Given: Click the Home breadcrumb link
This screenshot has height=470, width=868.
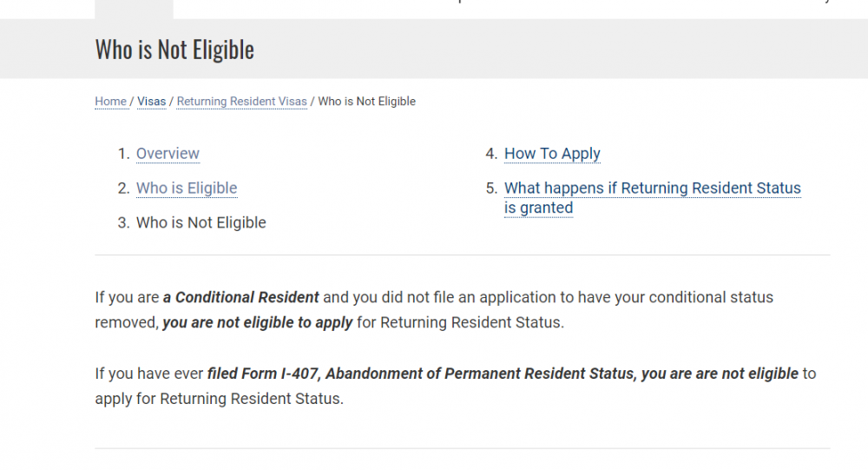Looking at the screenshot, I should (x=110, y=102).
